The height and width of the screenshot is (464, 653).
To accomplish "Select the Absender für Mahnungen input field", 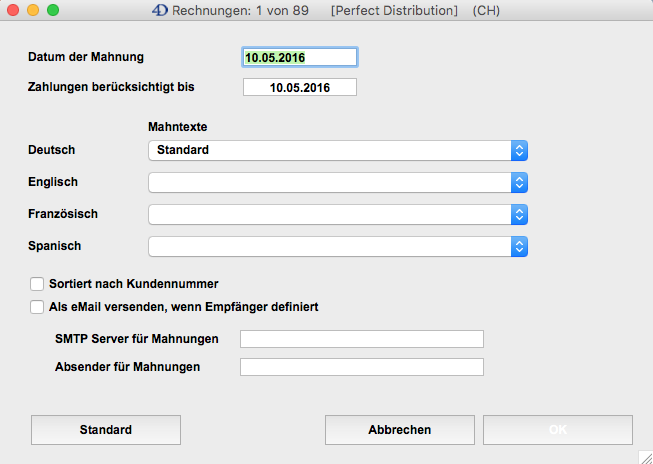I will pyautogui.click(x=362, y=367).
